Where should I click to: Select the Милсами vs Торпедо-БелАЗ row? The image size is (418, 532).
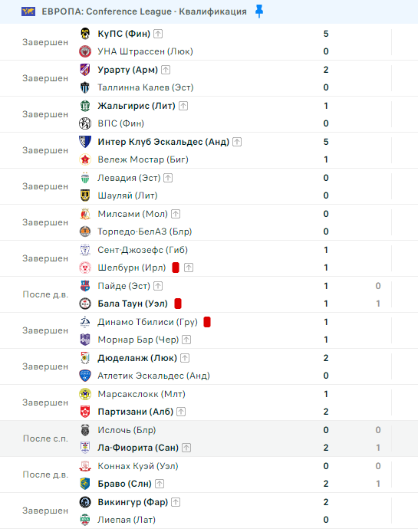[x=209, y=222]
